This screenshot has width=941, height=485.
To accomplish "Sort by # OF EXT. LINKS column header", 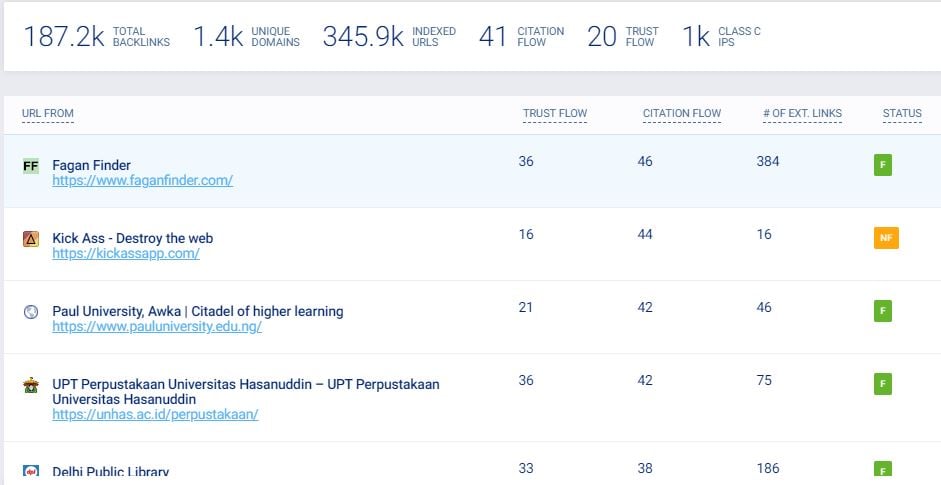I will tap(802, 114).
